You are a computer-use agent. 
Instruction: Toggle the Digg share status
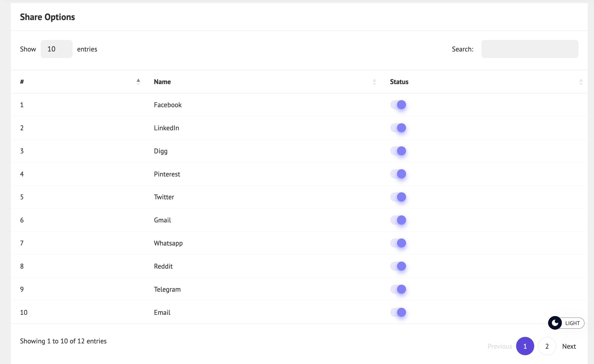[x=398, y=151]
